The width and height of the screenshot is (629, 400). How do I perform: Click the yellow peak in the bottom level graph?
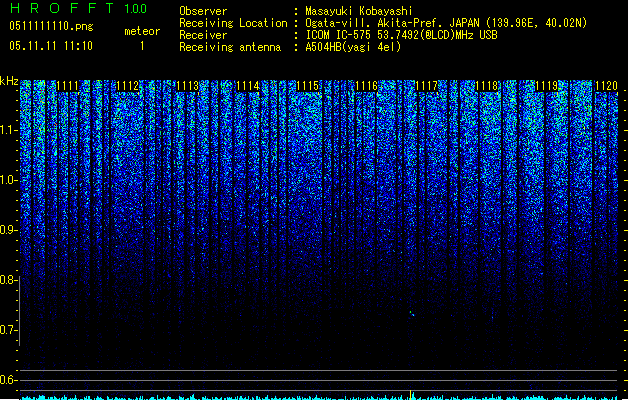(x=410, y=394)
